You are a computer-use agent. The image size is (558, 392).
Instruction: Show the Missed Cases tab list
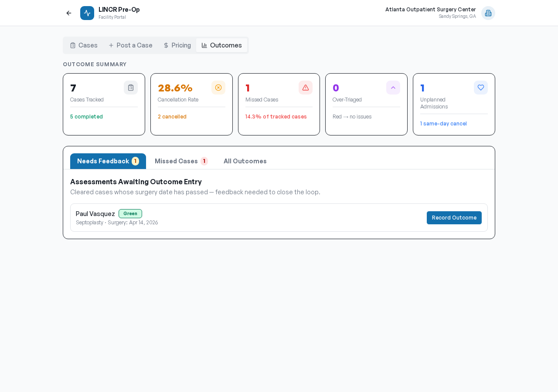click(181, 161)
